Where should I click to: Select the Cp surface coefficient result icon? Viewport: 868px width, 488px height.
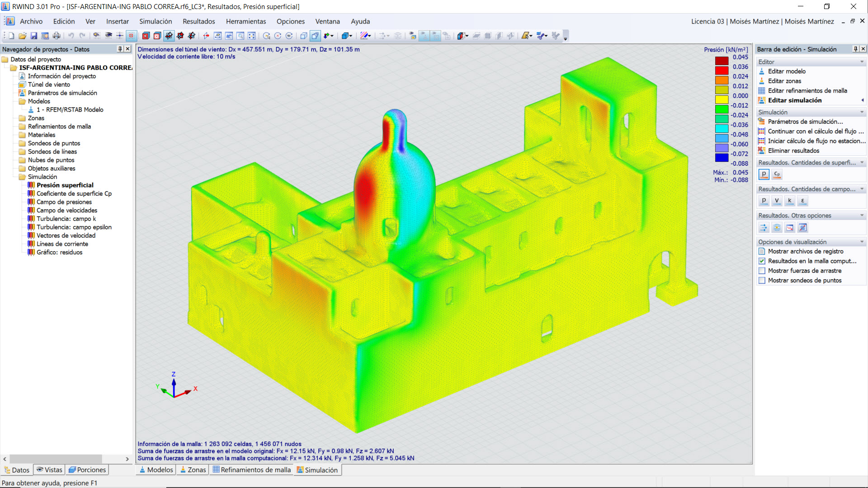(x=776, y=174)
